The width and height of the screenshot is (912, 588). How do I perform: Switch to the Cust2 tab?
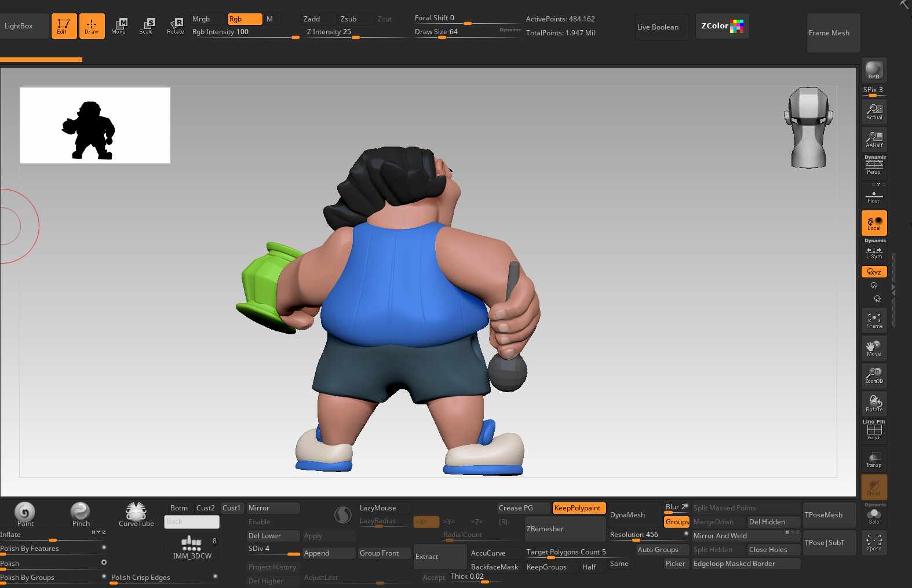[x=206, y=508]
